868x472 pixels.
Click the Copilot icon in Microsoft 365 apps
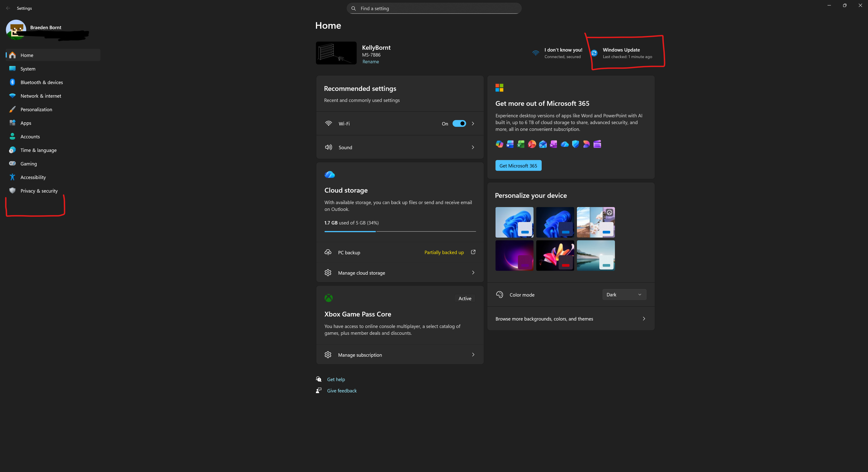(499, 144)
